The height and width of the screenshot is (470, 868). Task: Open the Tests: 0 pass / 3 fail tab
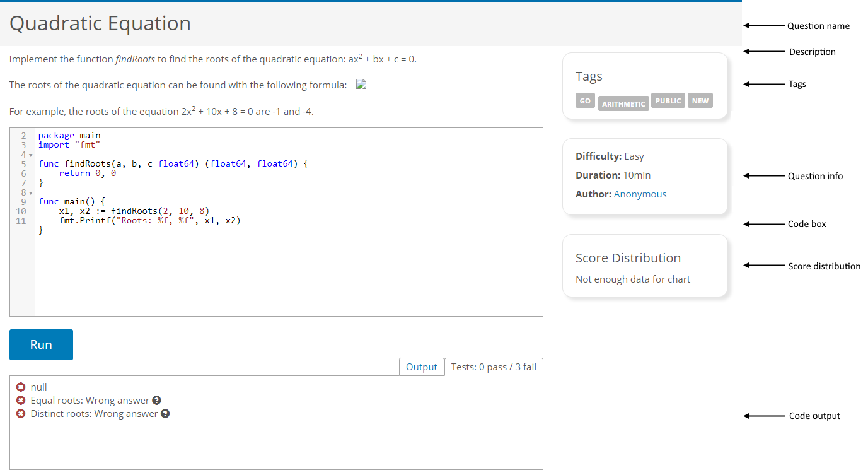click(x=494, y=367)
